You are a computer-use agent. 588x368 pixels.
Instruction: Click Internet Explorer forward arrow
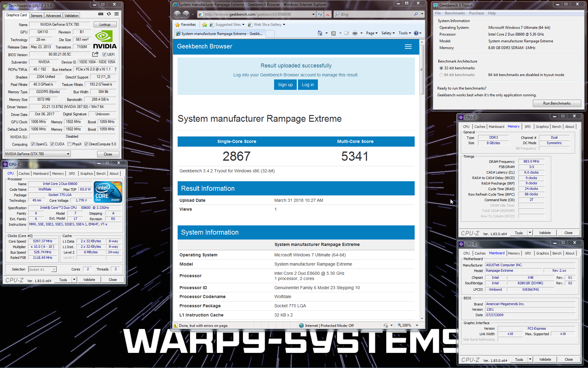[x=186, y=14]
